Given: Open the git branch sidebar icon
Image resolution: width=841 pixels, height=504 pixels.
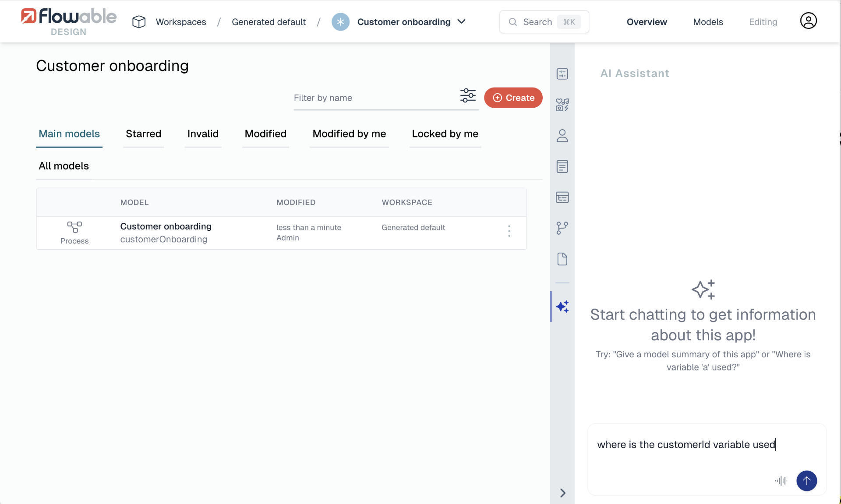Looking at the screenshot, I should coord(562,228).
